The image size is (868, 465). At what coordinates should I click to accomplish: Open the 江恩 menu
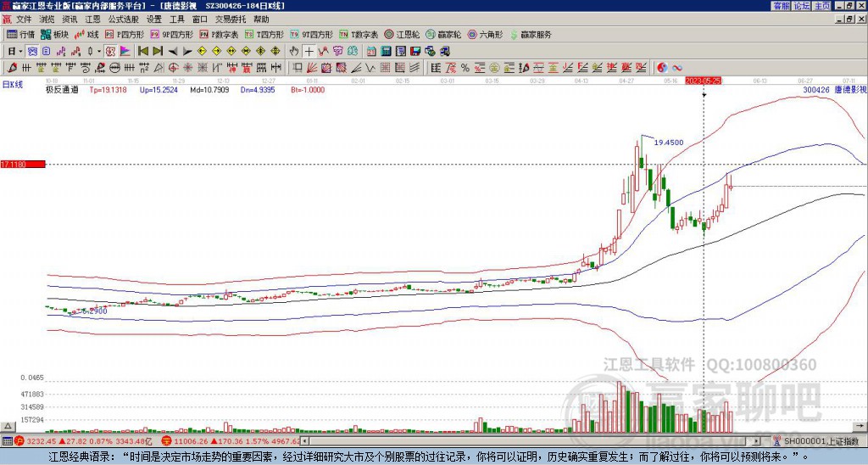[x=92, y=20]
